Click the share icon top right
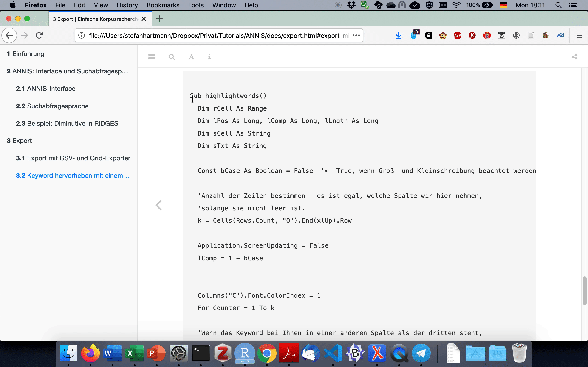This screenshot has height=367, width=588. 574,57
